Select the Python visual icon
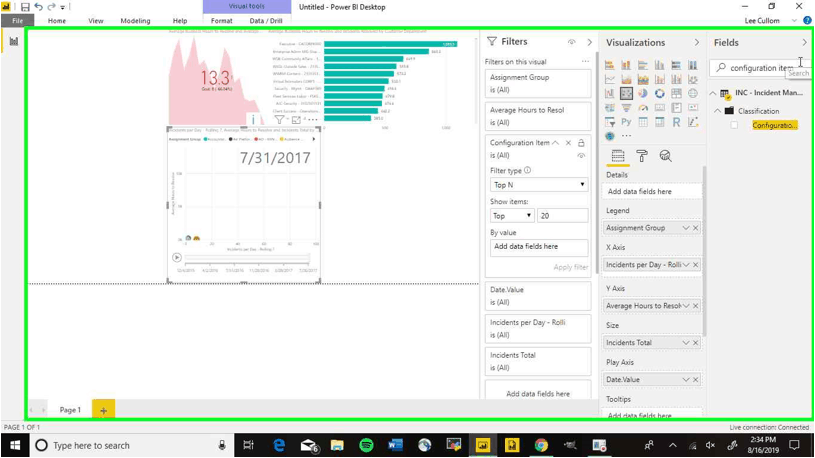Viewport: 815px width, 458px height. 626,122
